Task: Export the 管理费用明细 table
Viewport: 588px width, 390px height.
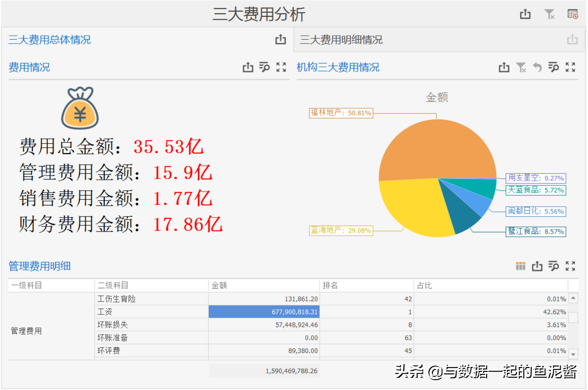Action: coord(537,266)
